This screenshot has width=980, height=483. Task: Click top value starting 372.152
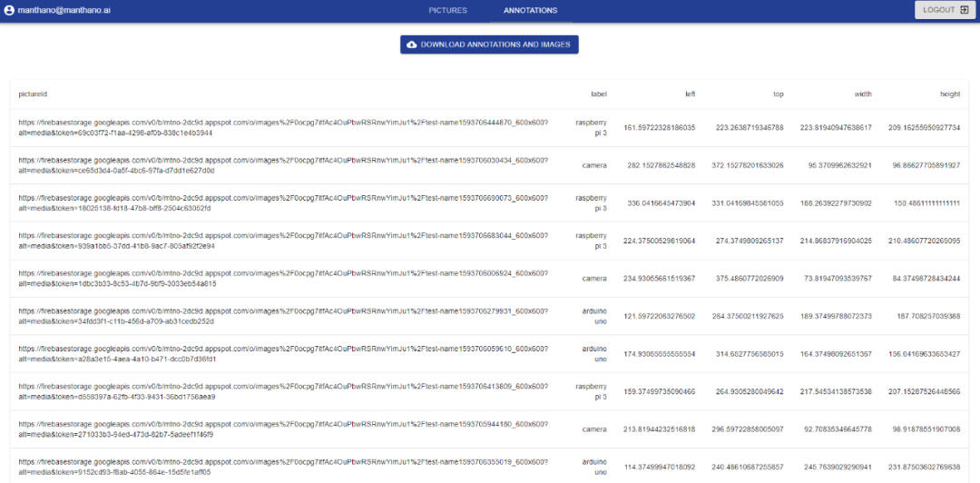pyautogui.click(x=748, y=165)
